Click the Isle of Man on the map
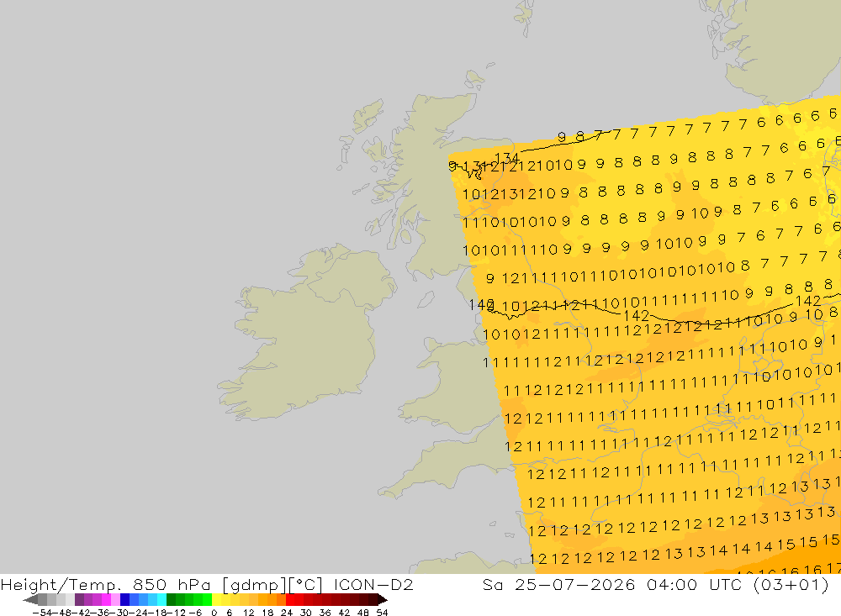 426,299
